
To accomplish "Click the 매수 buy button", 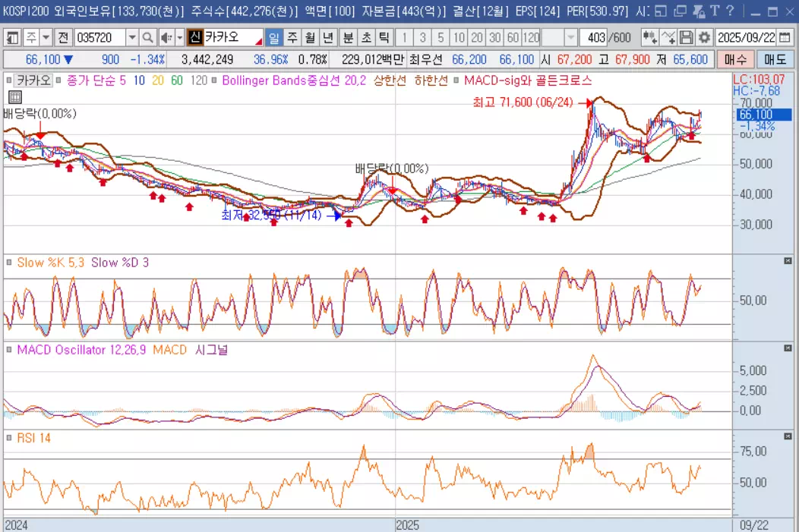I will click(735, 59).
